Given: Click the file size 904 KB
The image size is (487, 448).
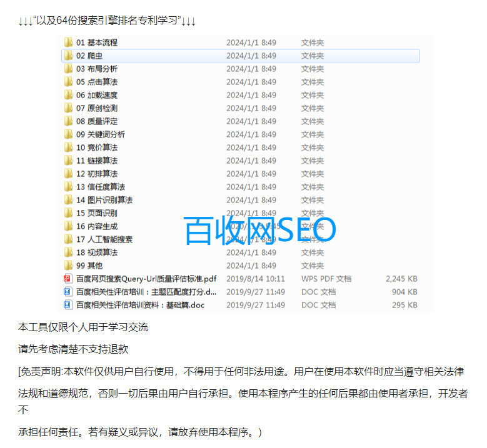Looking at the screenshot, I should pyautogui.click(x=404, y=292).
